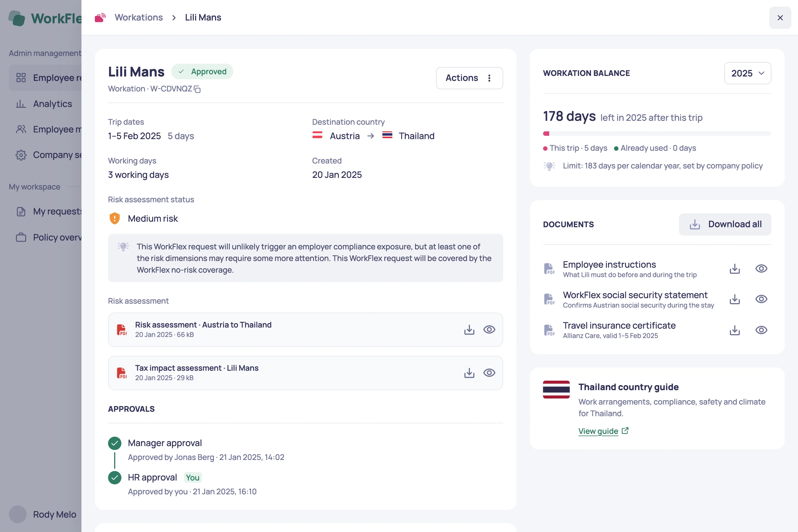Open Rody Melo user profile
Viewport: 798px width, 532px height.
tap(43, 514)
